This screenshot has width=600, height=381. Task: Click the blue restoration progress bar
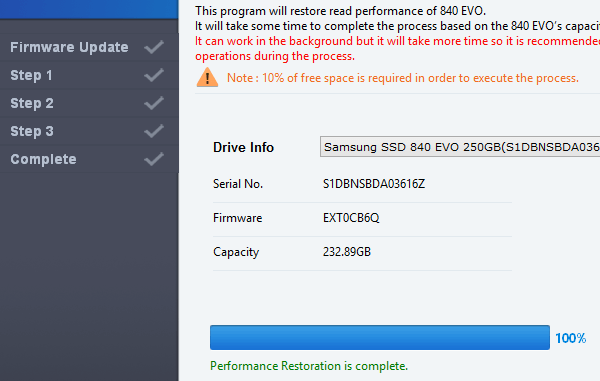(x=380, y=337)
